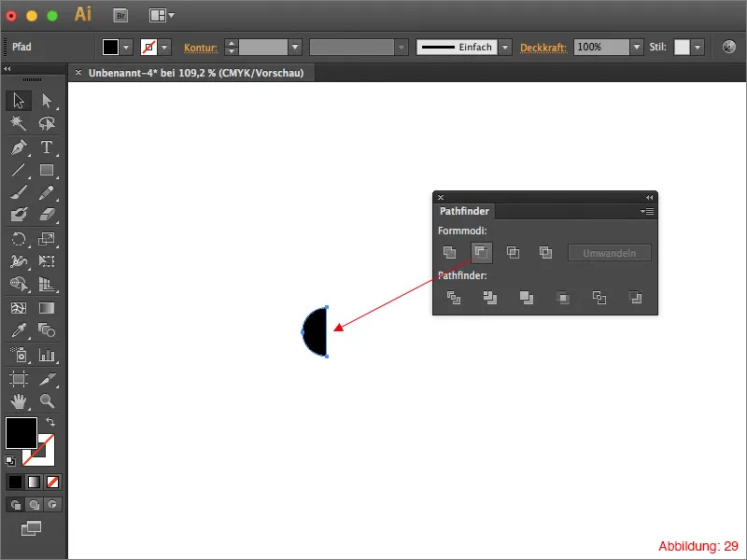Image resolution: width=747 pixels, height=560 pixels.
Task: Open Pathfinder panel options menu
Action: [647, 211]
